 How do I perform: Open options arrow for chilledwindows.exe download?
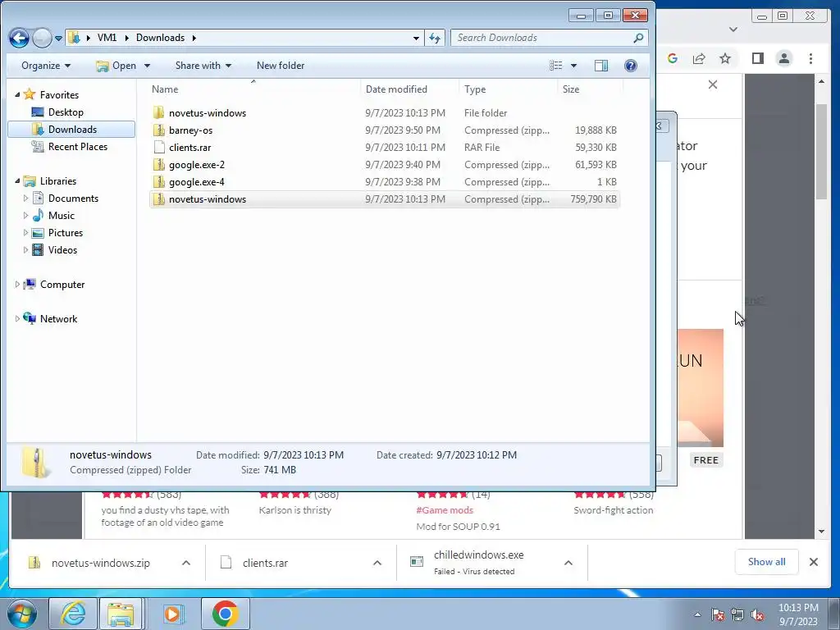[568, 563]
